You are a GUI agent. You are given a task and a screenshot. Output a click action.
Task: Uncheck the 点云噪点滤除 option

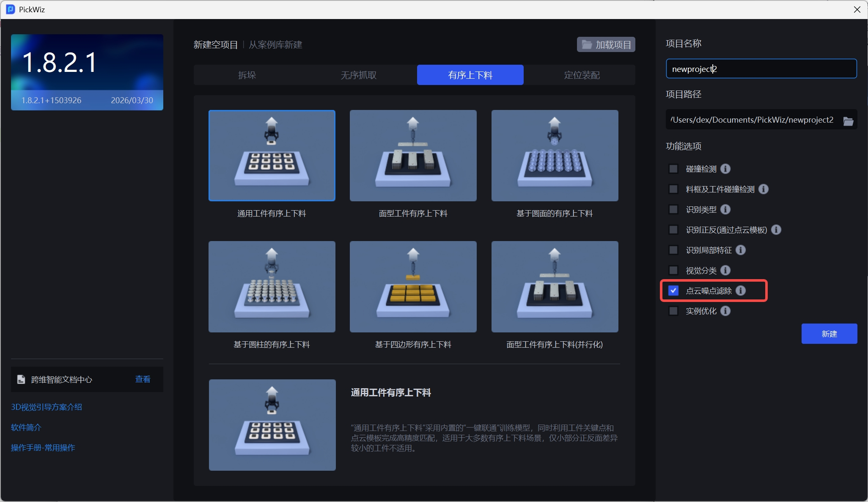pos(673,291)
